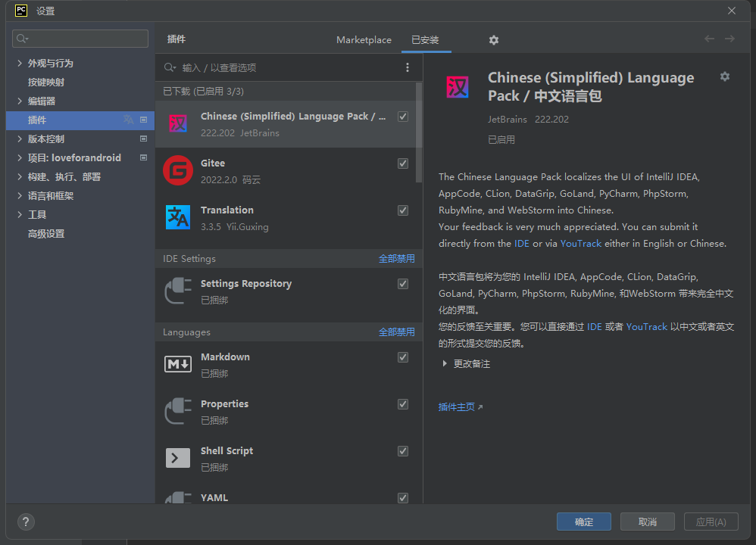Open the three-dot options in plugin search
Viewport: 756px width, 545px height.
click(x=408, y=67)
